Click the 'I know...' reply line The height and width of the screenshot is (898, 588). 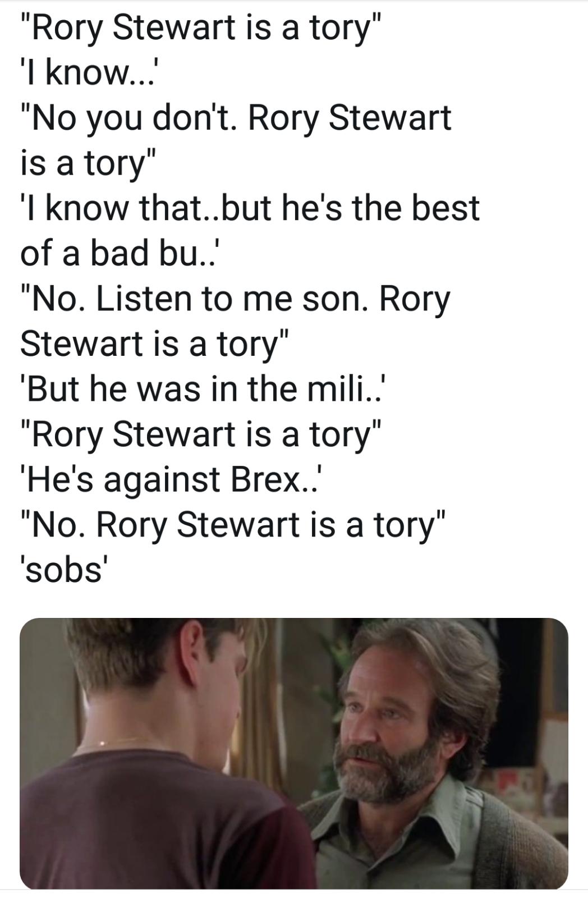(x=89, y=73)
